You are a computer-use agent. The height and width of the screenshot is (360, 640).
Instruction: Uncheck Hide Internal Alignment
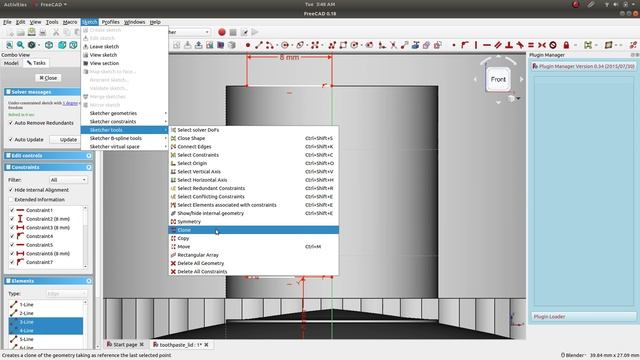click(11, 190)
